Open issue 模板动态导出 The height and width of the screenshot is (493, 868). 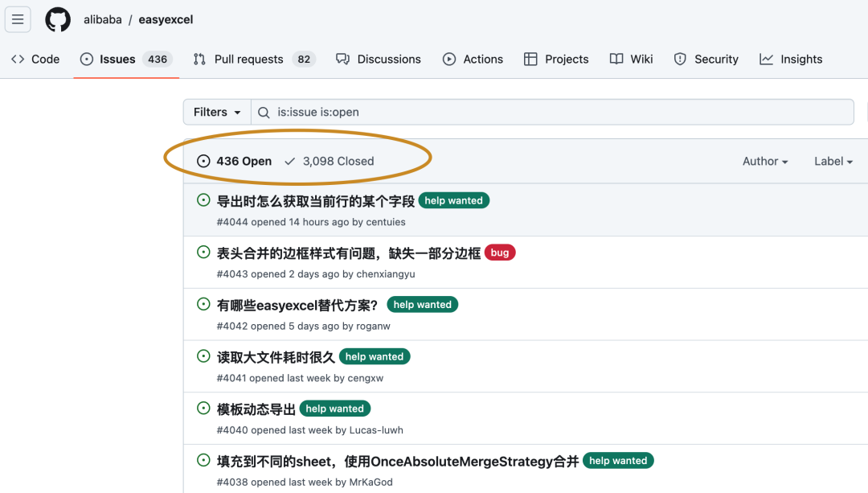[x=256, y=409]
